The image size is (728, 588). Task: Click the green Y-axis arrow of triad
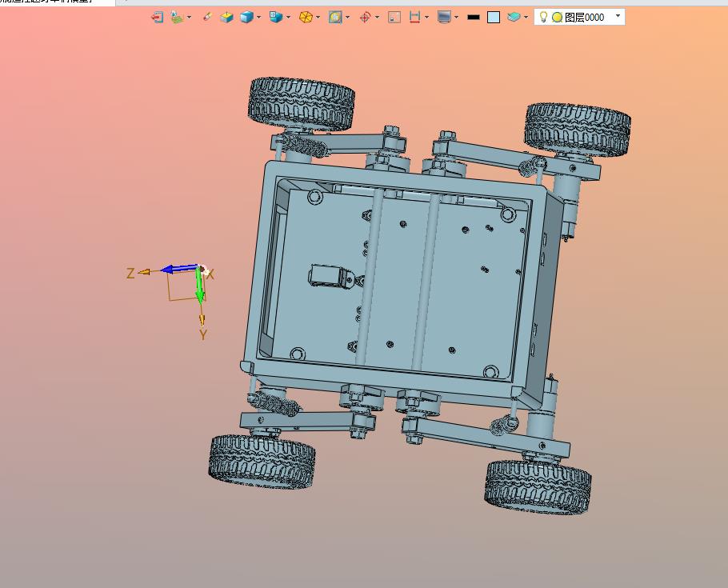point(200,286)
